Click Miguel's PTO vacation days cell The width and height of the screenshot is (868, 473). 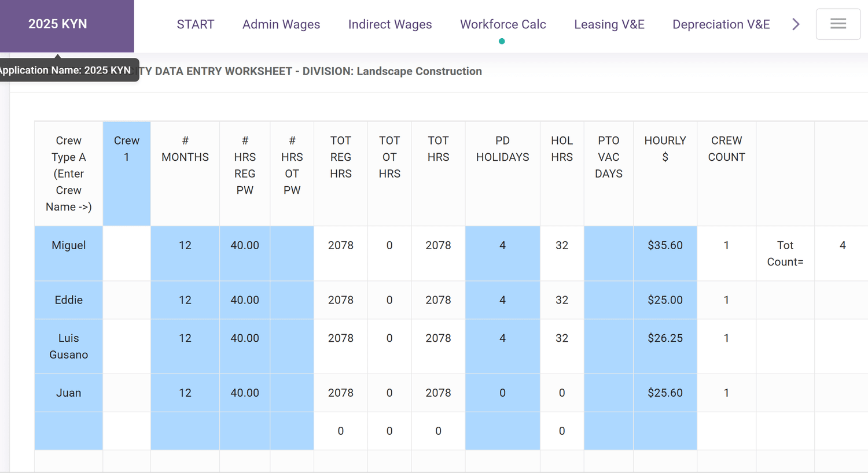[x=609, y=253]
